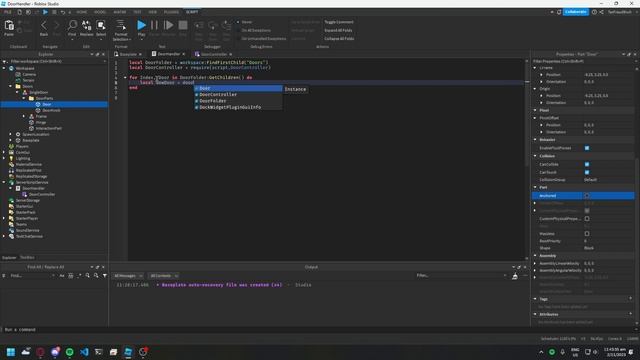Click the Paste icon in Clipboard group
Screen dimensions: 640x360
click(9, 26)
